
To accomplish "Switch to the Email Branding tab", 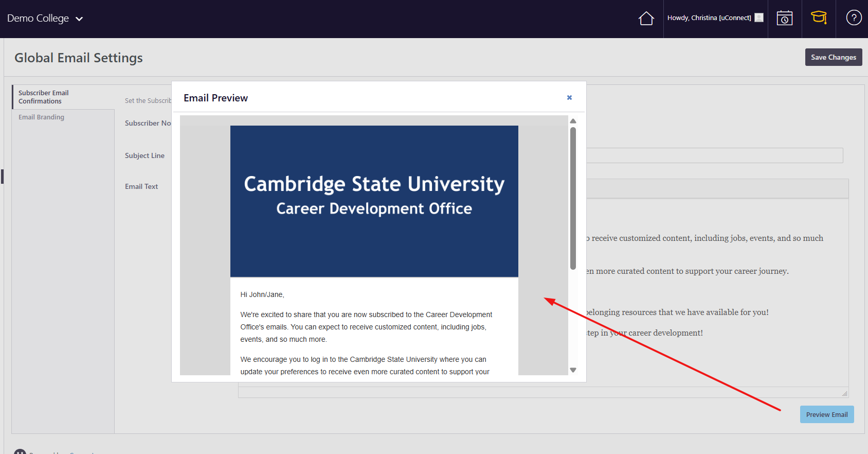I will tap(42, 117).
